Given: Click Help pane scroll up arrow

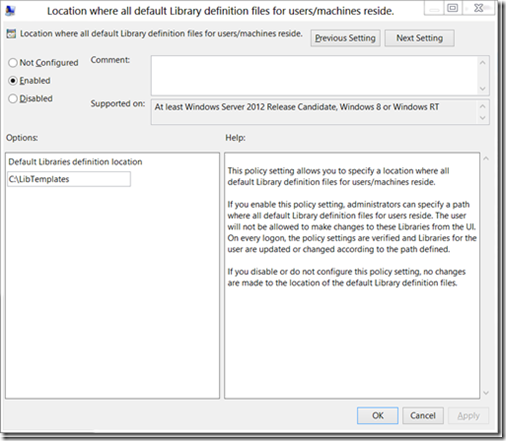Looking at the screenshot, I should (486, 159).
